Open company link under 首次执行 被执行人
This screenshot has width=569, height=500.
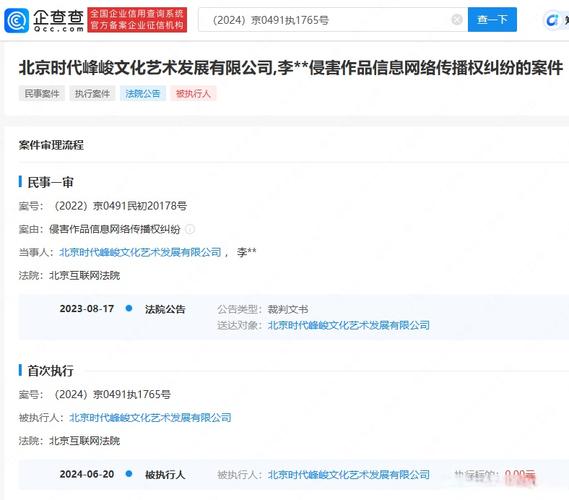pyautogui.click(x=150, y=418)
